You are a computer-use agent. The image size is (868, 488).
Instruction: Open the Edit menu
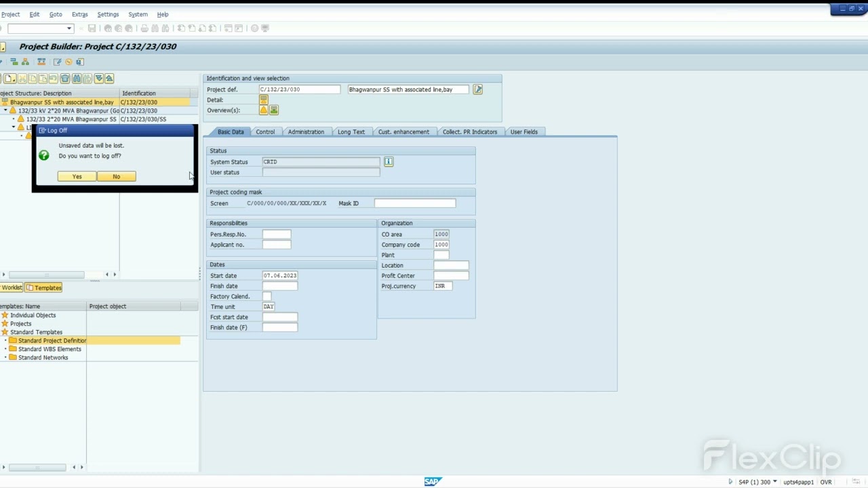point(35,14)
